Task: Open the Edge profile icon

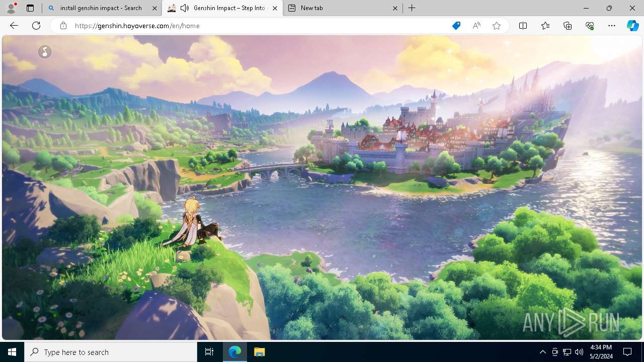Action: [11, 8]
